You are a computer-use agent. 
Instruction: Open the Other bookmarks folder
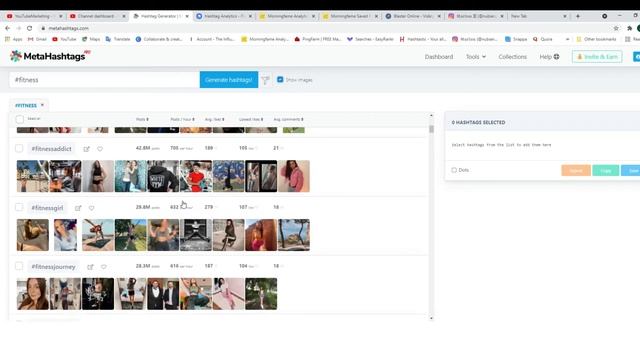tap(596, 39)
